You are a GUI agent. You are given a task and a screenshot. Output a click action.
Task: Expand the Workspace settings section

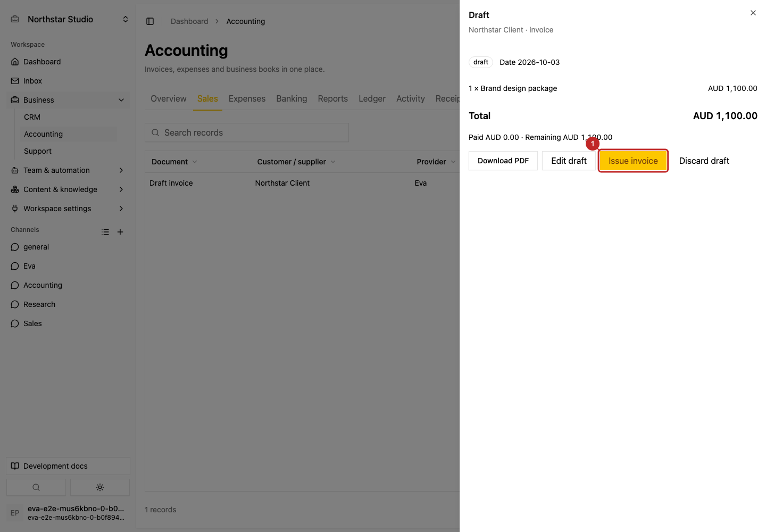121,209
